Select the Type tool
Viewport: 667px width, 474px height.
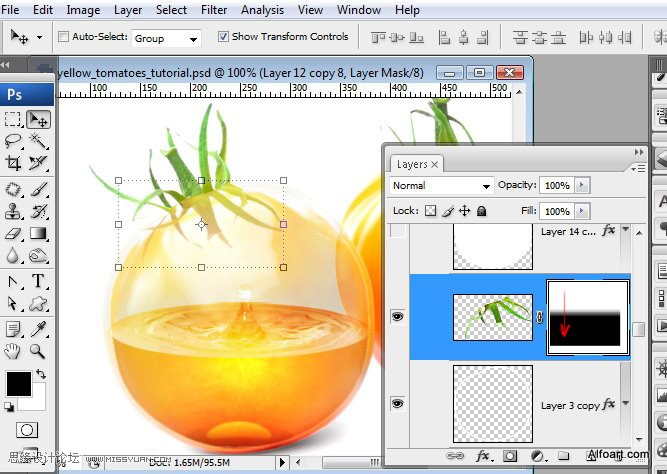[38, 281]
